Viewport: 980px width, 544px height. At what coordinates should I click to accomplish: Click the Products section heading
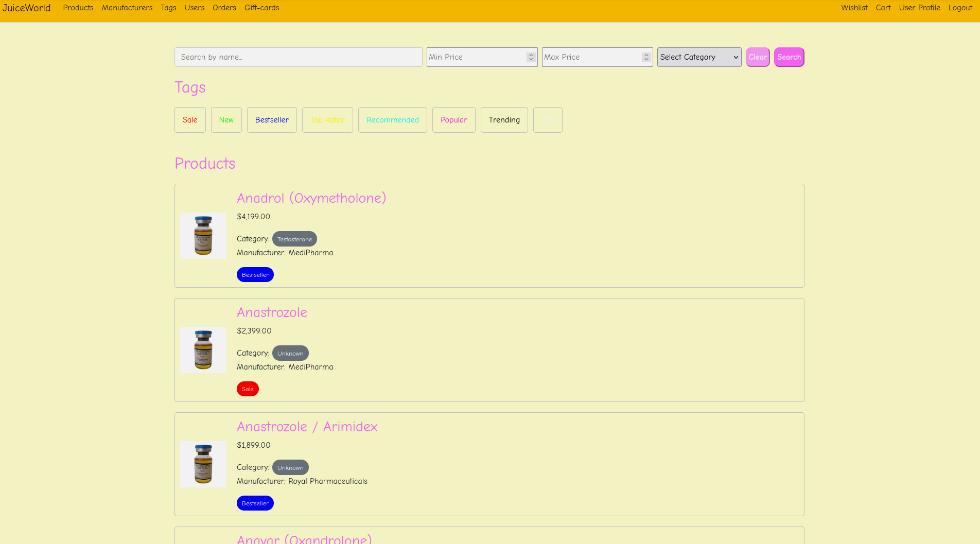coord(205,164)
